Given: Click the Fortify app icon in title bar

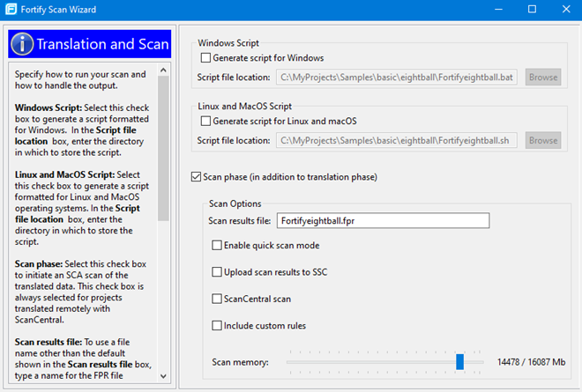Looking at the screenshot, I should pos(11,9).
